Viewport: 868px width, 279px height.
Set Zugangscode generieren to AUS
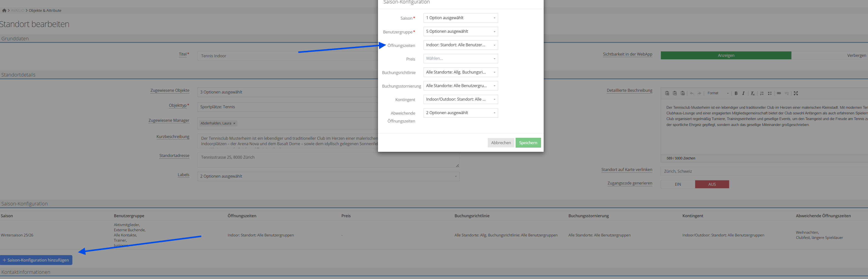point(712,185)
